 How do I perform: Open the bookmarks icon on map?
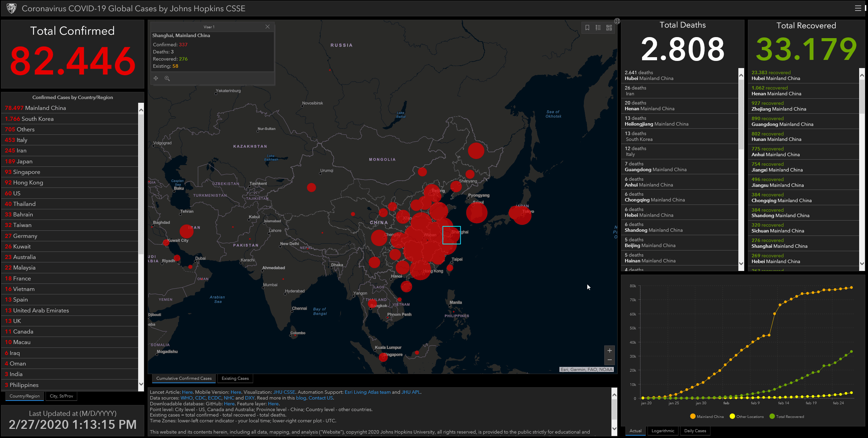pos(587,28)
